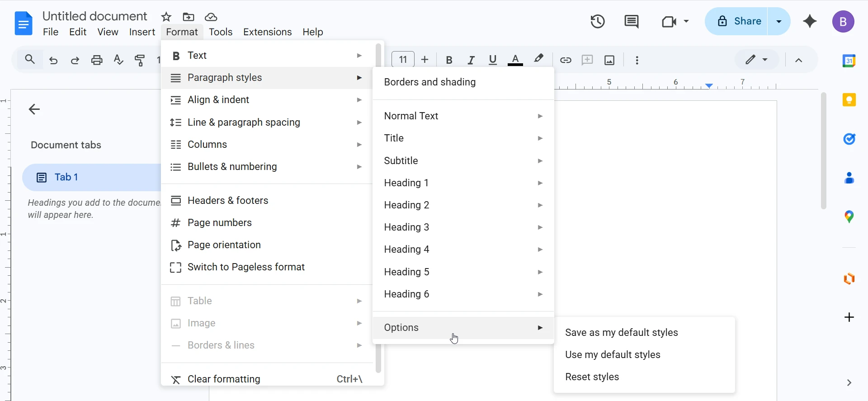Select Reset styles menu option
Screen dimensions: 868x401
592,377
